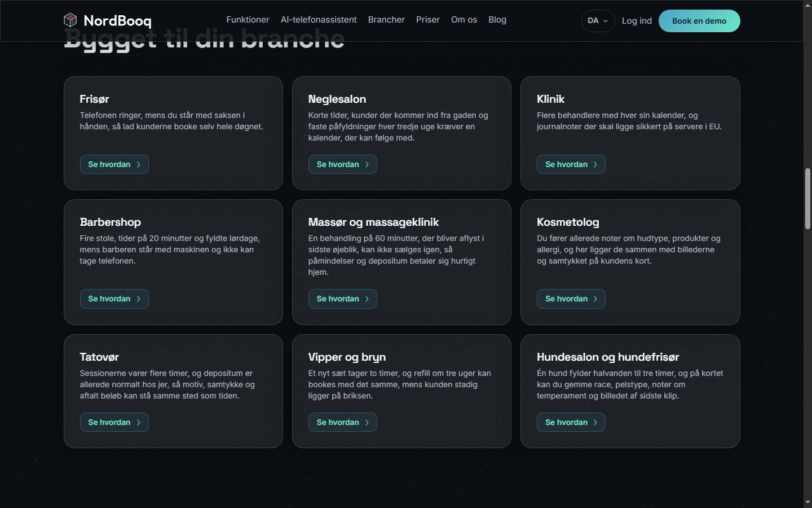Open the Brancher navigation item

pos(386,20)
